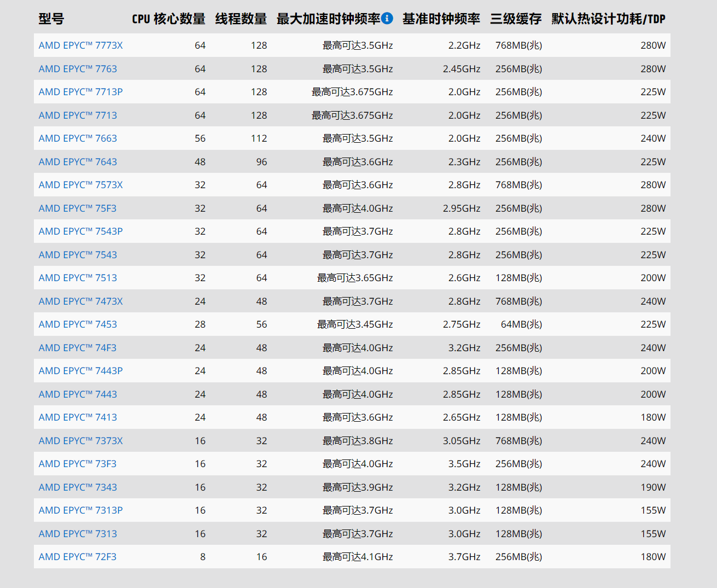Image resolution: width=717 pixels, height=588 pixels.
Task: Click 2.45GHz base clock in 7763 row
Action: pyautogui.click(x=462, y=69)
